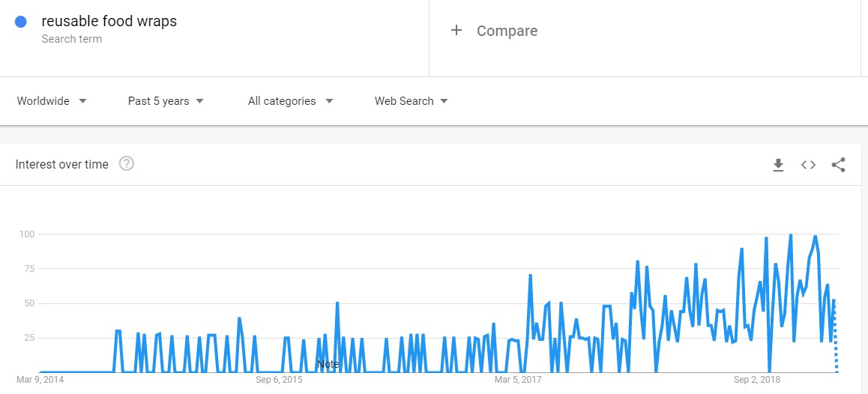The width and height of the screenshot is (868, 394).
Task: Click the dotted partial-data line at chart end
Action: pyautogui.click(x=835, y=338)
